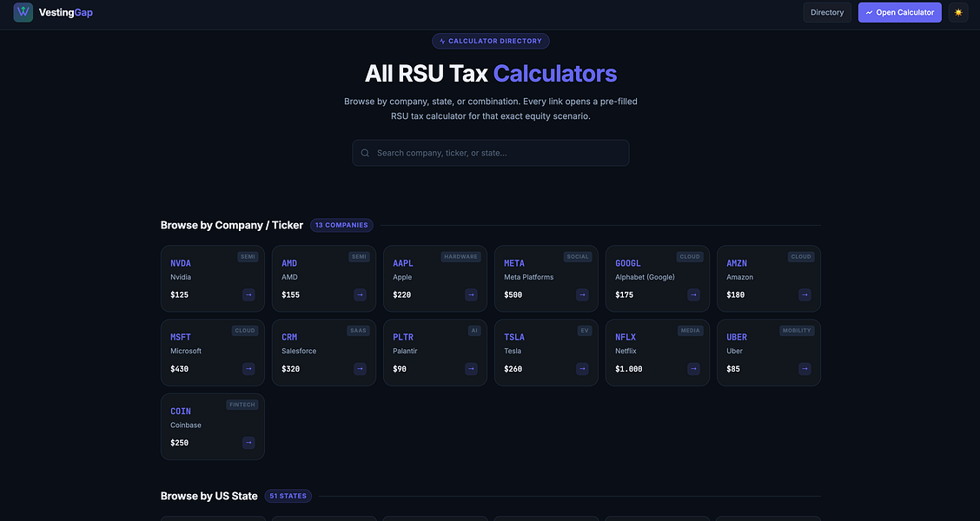The image size is (980, 521).
Task: Click the SOCIAL tag on the Meta card
Action: (578, 257)
